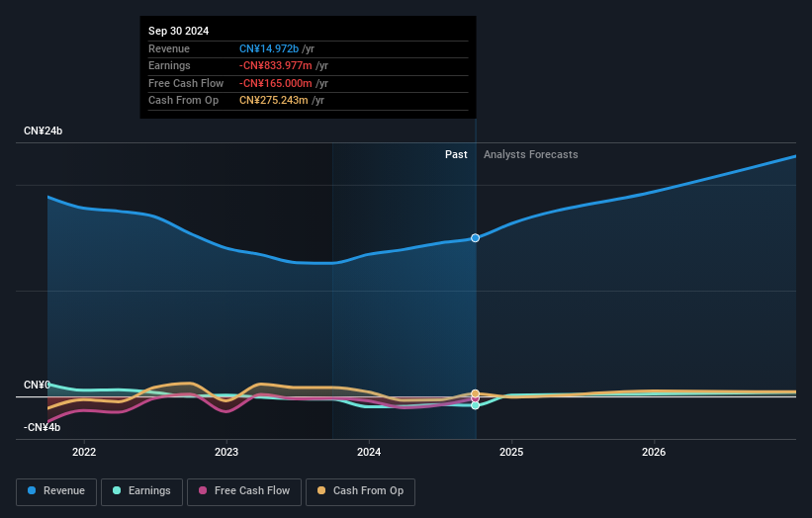Click the orange Cash From Op data point marker
Screen dimensions: 812x518
475,393
